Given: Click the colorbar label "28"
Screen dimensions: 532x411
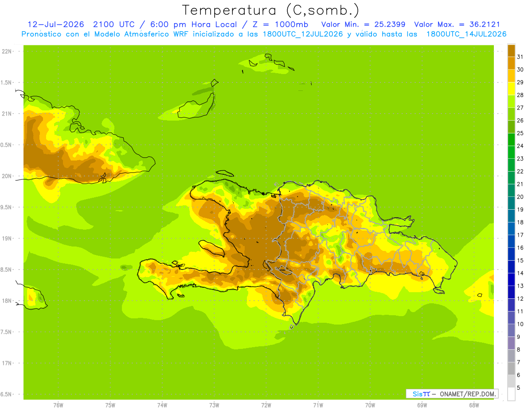Looking at the screenshot, I should pos(520,95).
